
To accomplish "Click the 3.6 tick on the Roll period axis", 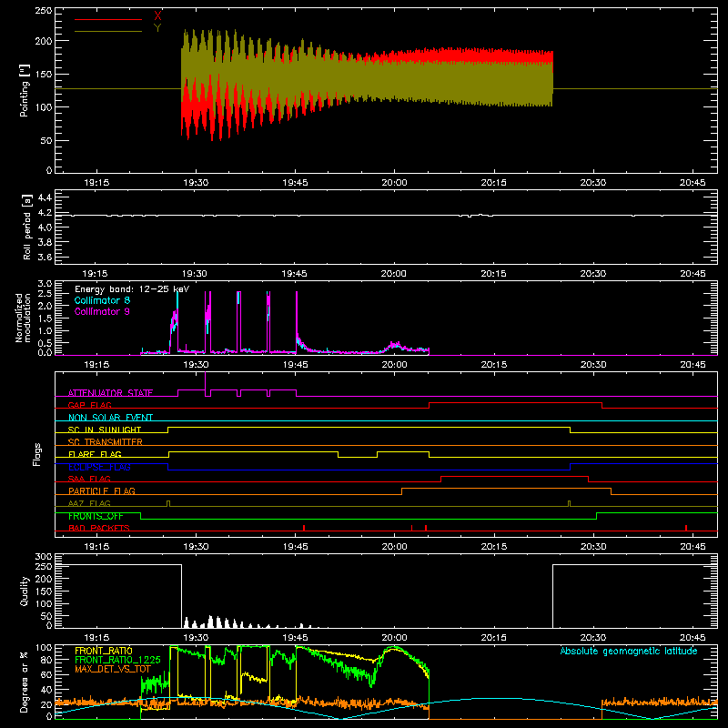I will click(x=45, y=257).
